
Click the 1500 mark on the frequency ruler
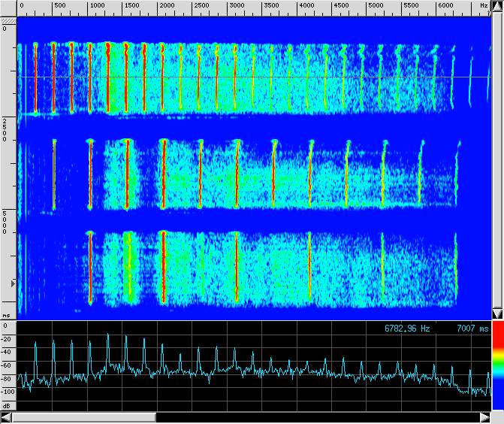click(x=131, y=5)
